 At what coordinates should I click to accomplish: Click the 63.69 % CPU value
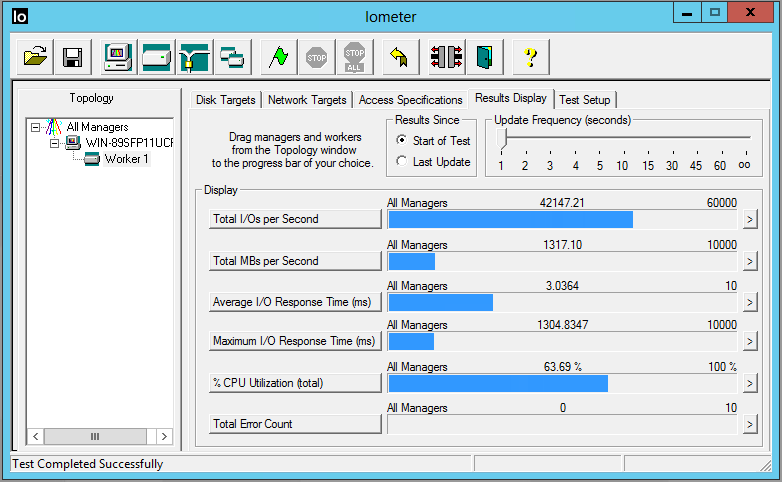click(563, 367)
